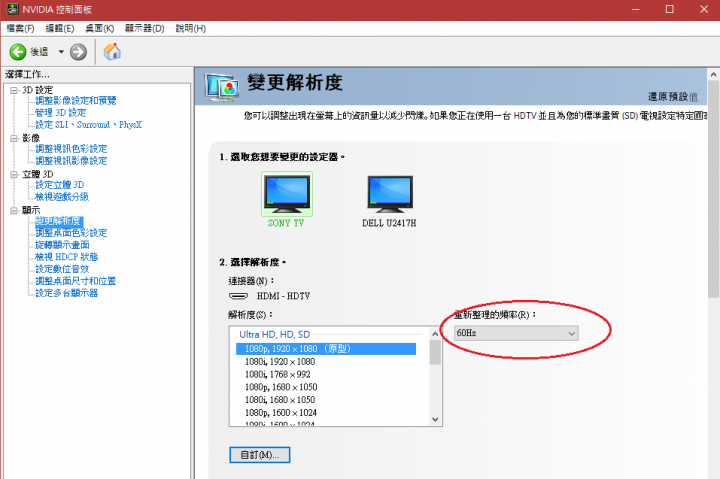Open 調整視訊色彩設定 page

point(71,149)
